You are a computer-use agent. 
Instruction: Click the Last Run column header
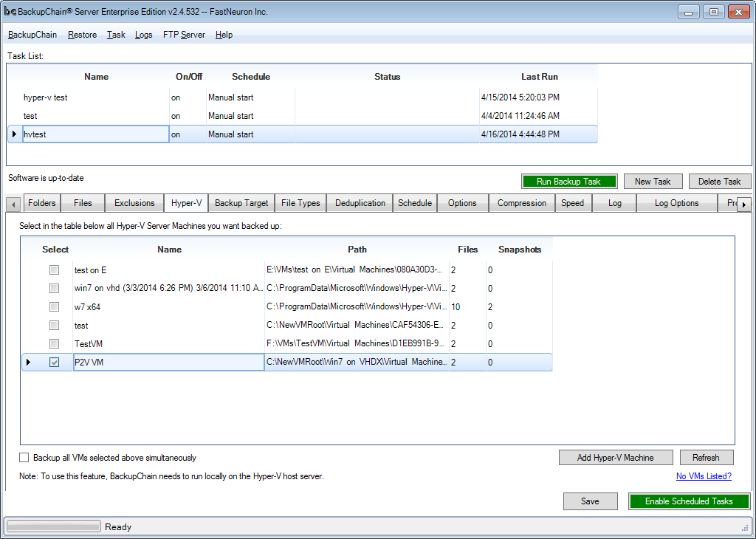pyautogui.click(x=539, y=77)
